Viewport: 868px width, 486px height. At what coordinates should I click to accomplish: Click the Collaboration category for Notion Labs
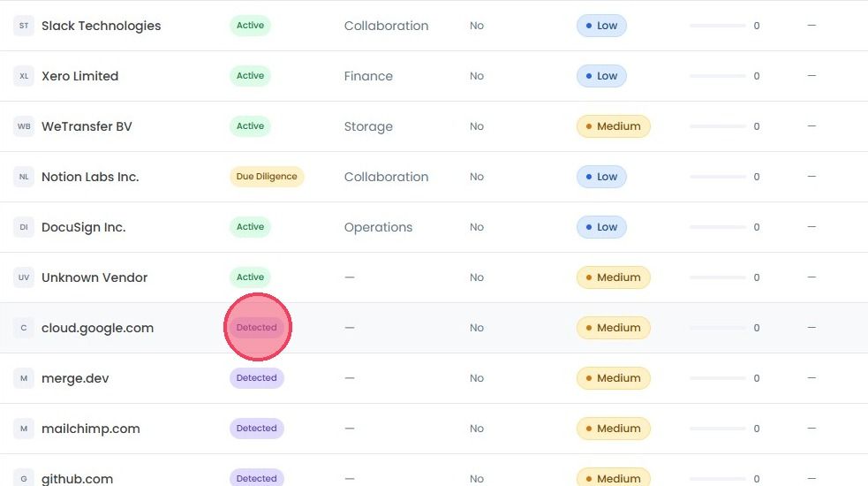[387, 177]
